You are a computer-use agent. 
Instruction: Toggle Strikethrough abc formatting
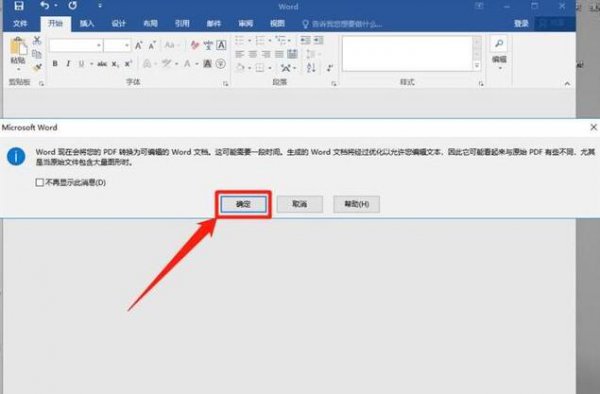102,64
